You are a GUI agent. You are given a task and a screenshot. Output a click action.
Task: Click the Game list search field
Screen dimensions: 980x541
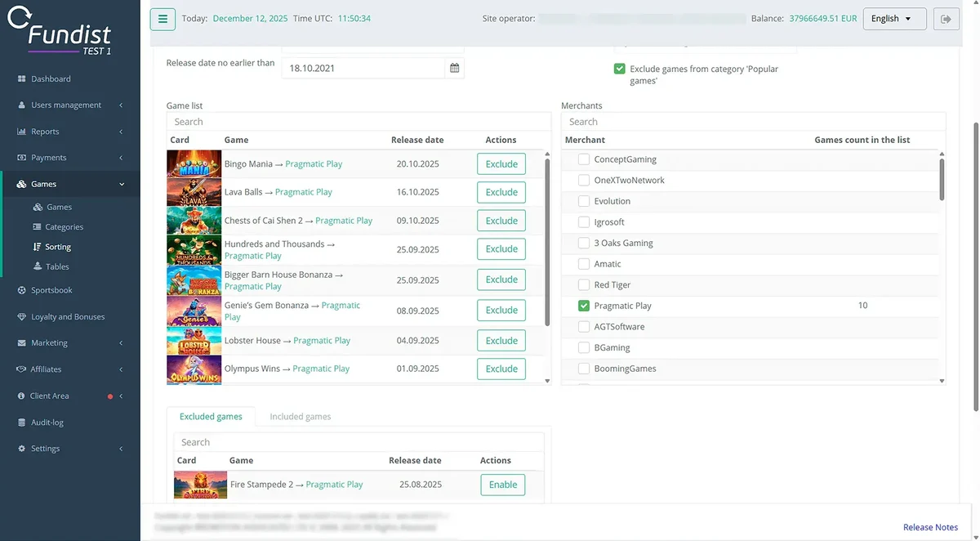359,122
